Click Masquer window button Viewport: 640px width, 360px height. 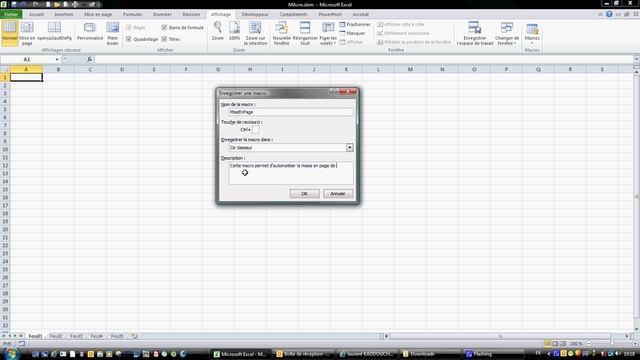coord(352,33)
